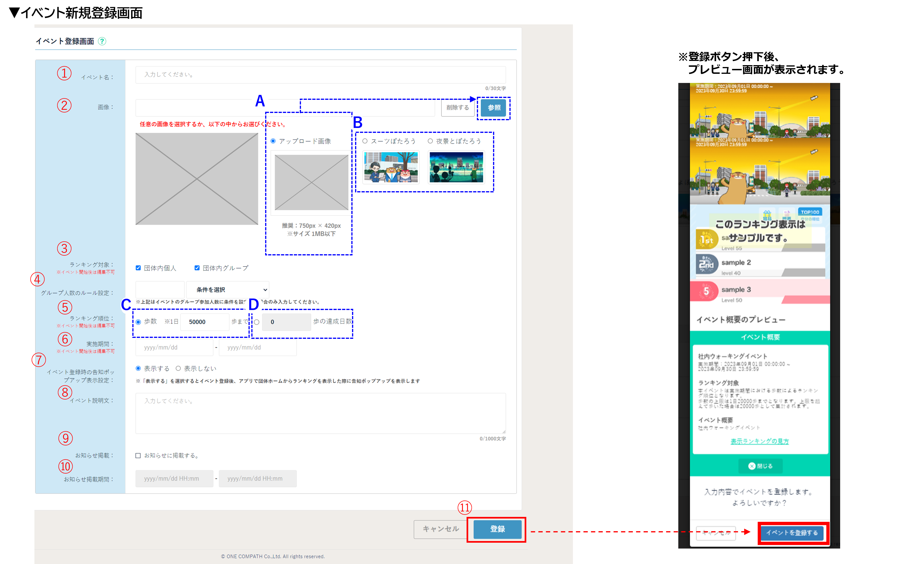924x564 pixels.
Task: Open the 条件を選択 dropdown
Action: [228, 290]
